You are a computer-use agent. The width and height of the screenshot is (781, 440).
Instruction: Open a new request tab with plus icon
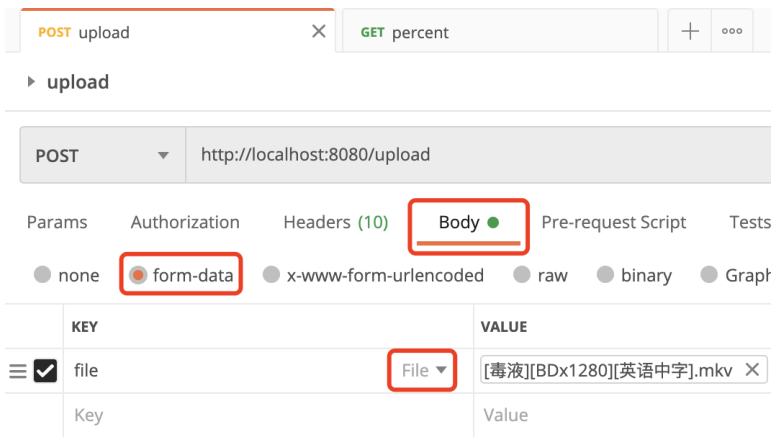690,32
